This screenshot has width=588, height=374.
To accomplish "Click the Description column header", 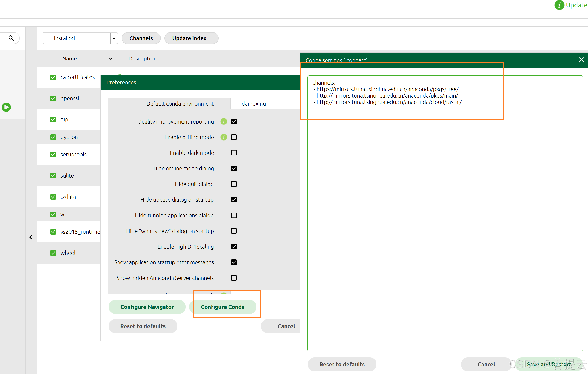I will point(142,59).
